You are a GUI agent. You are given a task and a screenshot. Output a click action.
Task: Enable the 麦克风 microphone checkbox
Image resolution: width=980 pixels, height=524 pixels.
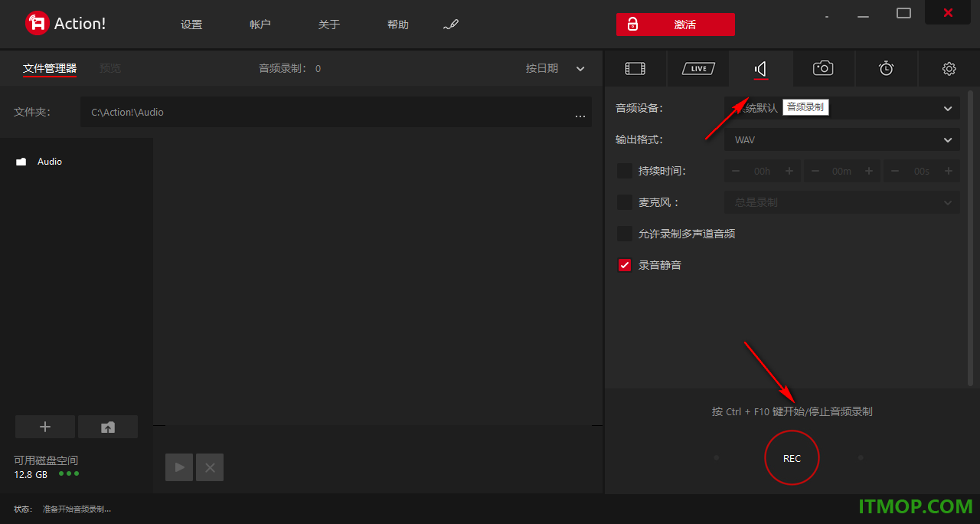(625, 202)
